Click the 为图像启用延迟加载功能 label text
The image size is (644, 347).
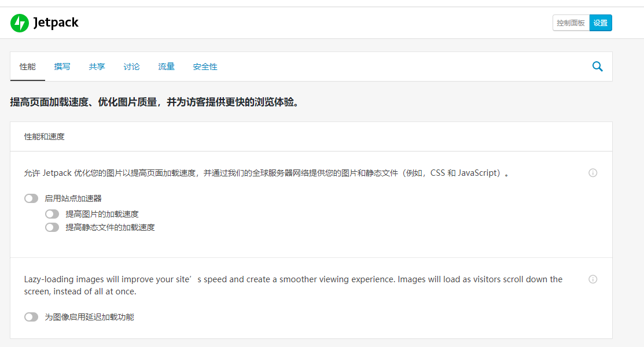click(90, 317)
